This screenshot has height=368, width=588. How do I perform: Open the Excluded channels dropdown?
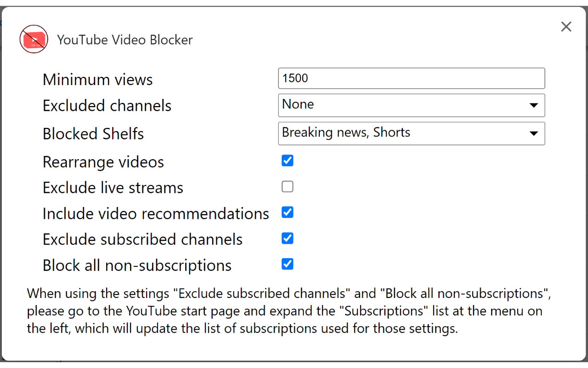click(412, 105)
